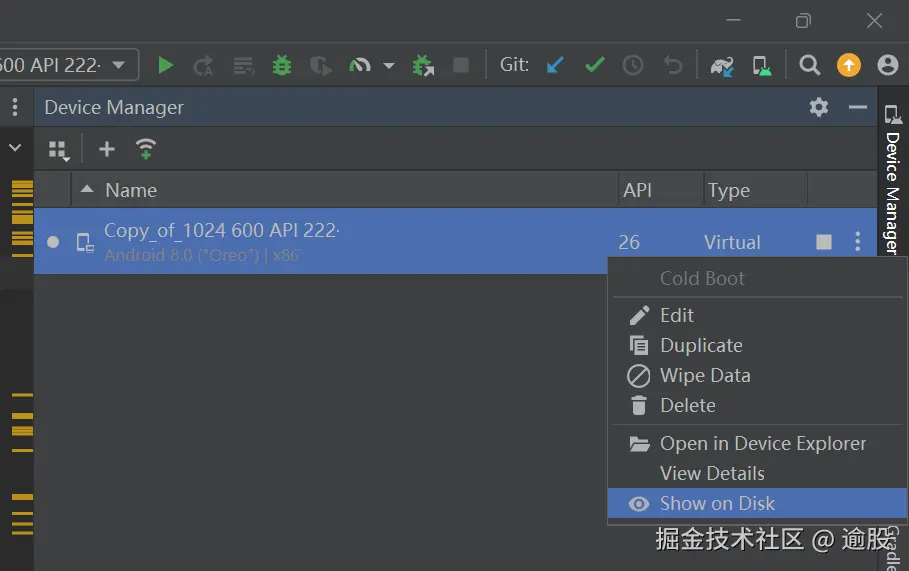
Task: Close the Android Studio window
Action: point(874,21)
